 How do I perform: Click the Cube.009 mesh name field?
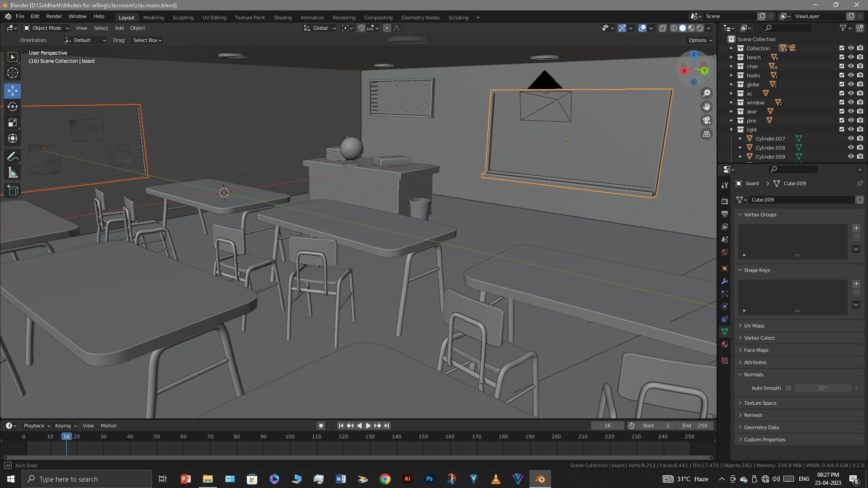(x=802, y=200)
